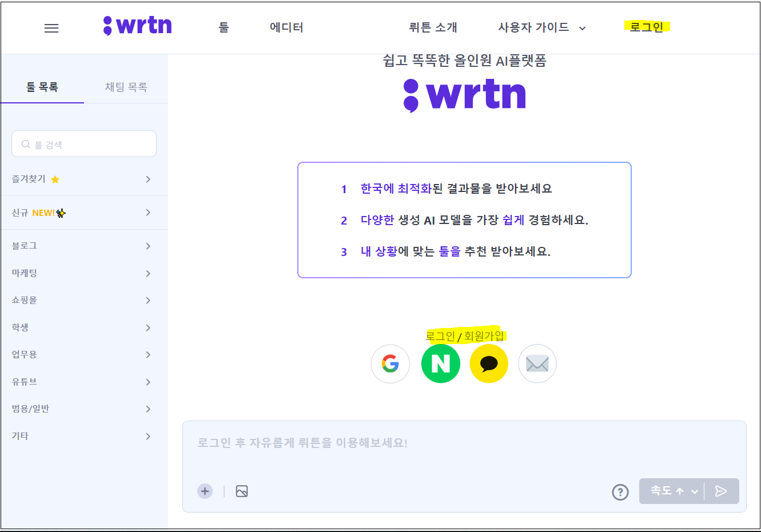Image resolution: width=761 pixels, height=532 pixels.
Task: Open the image upload option
Action: tap(241, 491)
